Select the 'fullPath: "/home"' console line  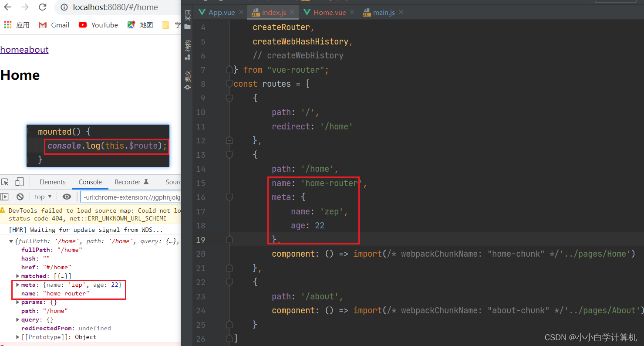[52, 250]
